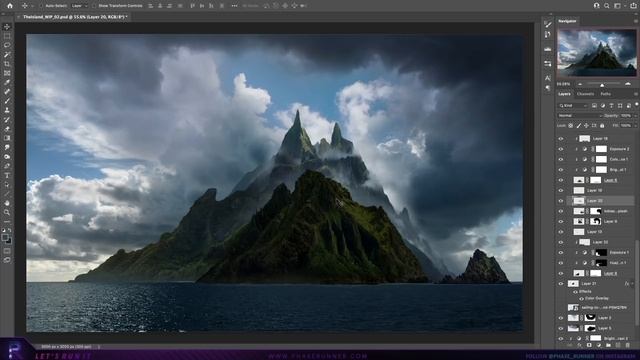This screenshot has height=360, width=640.
Task: Go to the Photoshop Home screen icon
Action: click(10, 6)
